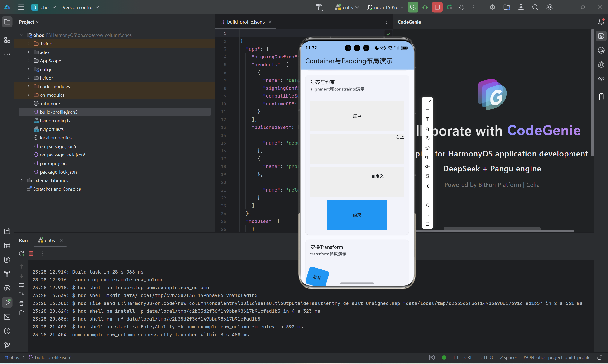Toggle the Previewer eye icon on right sidebar
This screenshot has width=608, height=364.
[601, 79]
